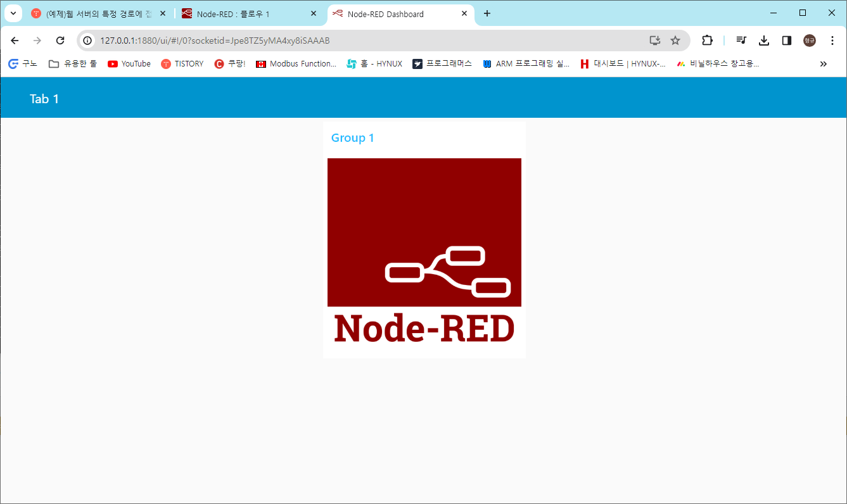Click the Node-RED logo image
The image size is (847, 504).
(424, 252)
